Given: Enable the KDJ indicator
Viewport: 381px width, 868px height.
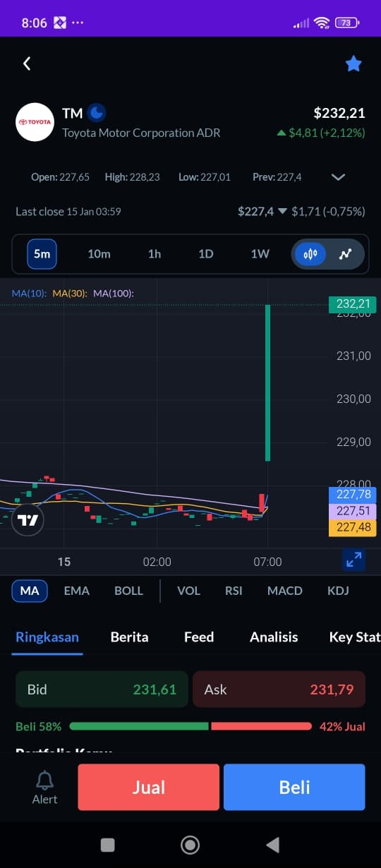Looking at the screenshot, I should pyautogui.click(x=338, y=591).
